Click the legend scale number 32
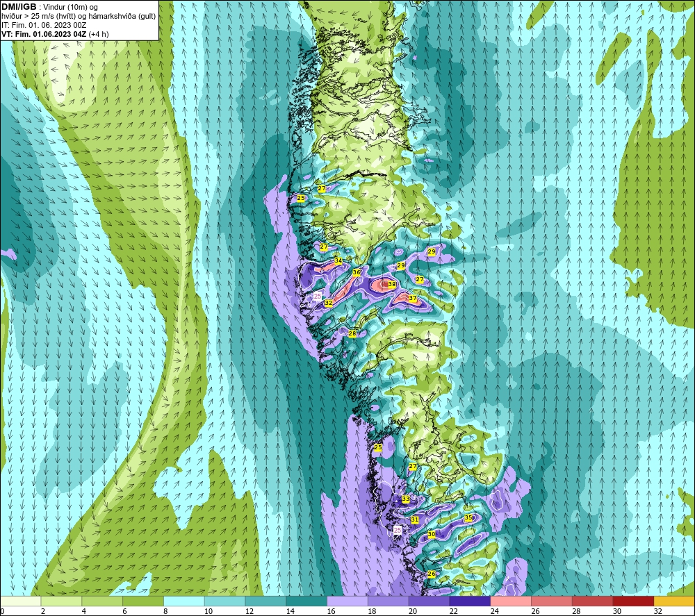The width and height of the screenshot is (695, 616). [x=658, y=611]
